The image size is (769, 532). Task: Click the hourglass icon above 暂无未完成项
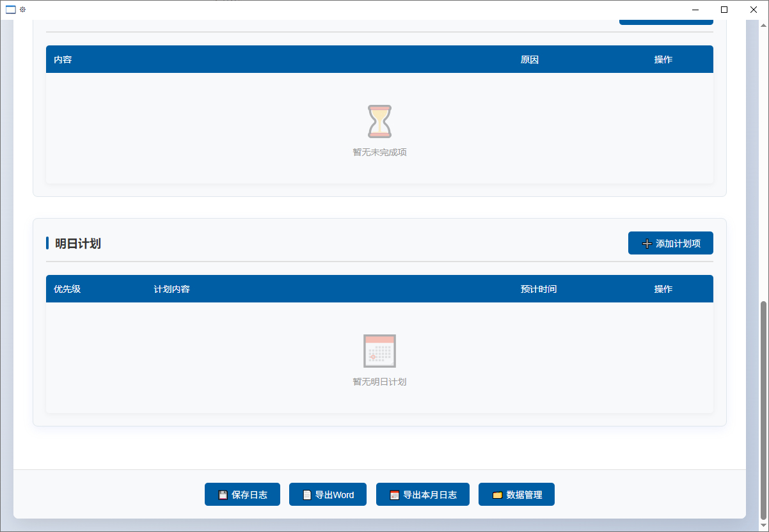click(x=379, y=121)
